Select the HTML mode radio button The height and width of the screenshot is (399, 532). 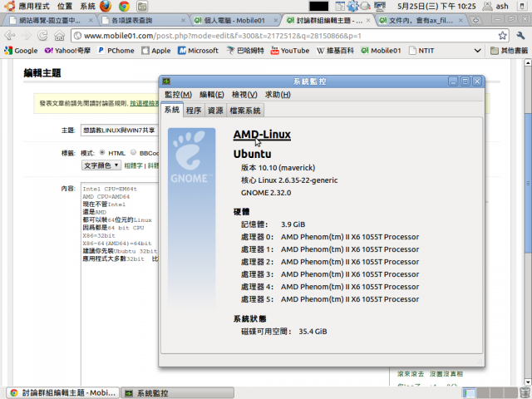(x=102, y=152)
